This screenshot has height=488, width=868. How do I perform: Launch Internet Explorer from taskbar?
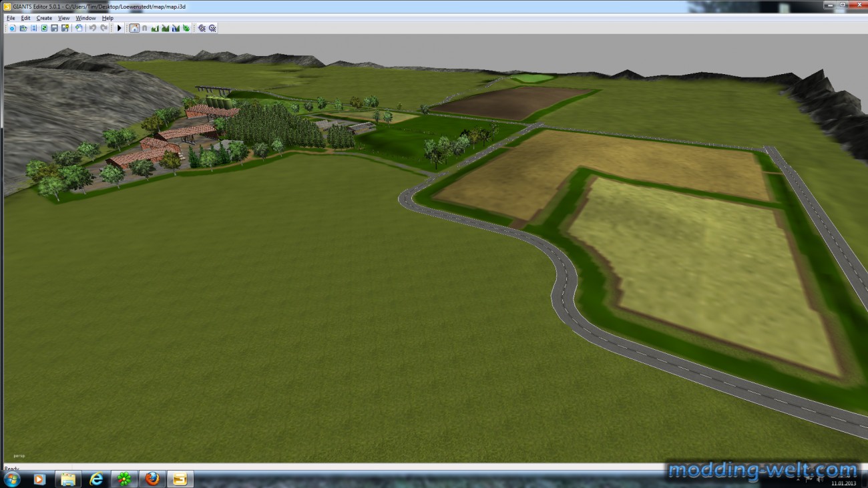point(96,479)
